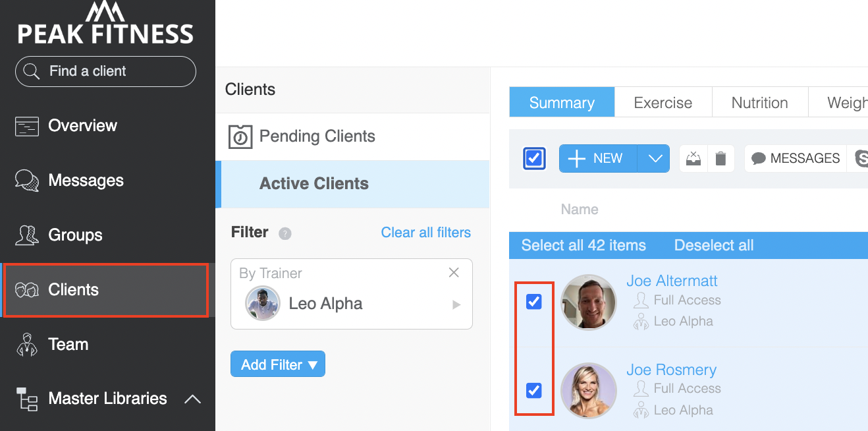The width and height of the screenshot is (868, 431).
Task: Uncheck Joe Rosmery's checkbox
Action: 534,390
